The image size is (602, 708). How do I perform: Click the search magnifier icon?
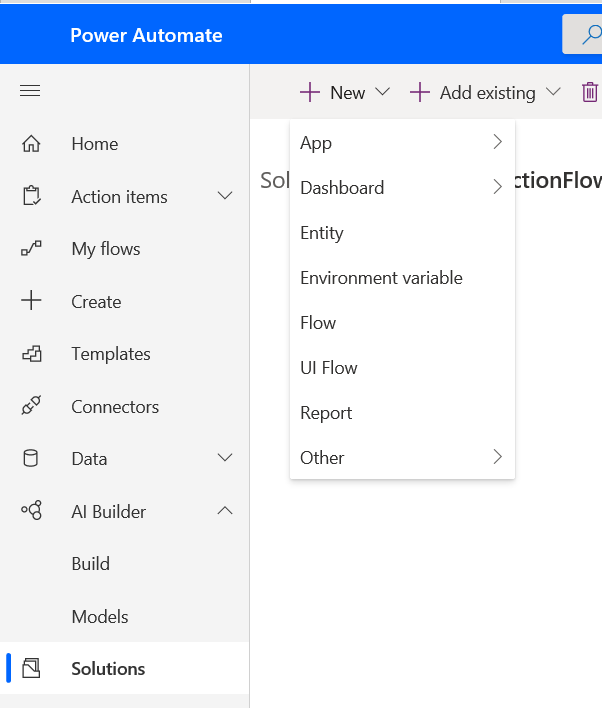point(591,35)
